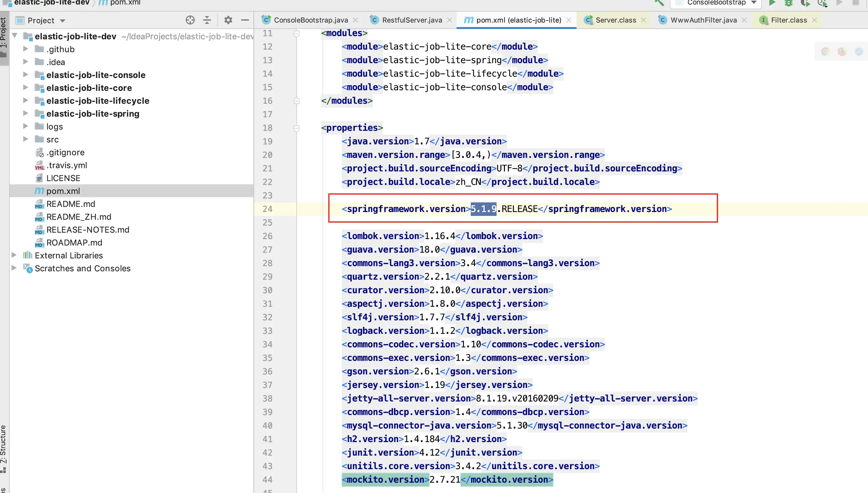Click the Collapse All icon in Project panel
The width and height of the screenshot is (868, 493).
(x=207, y=20)
